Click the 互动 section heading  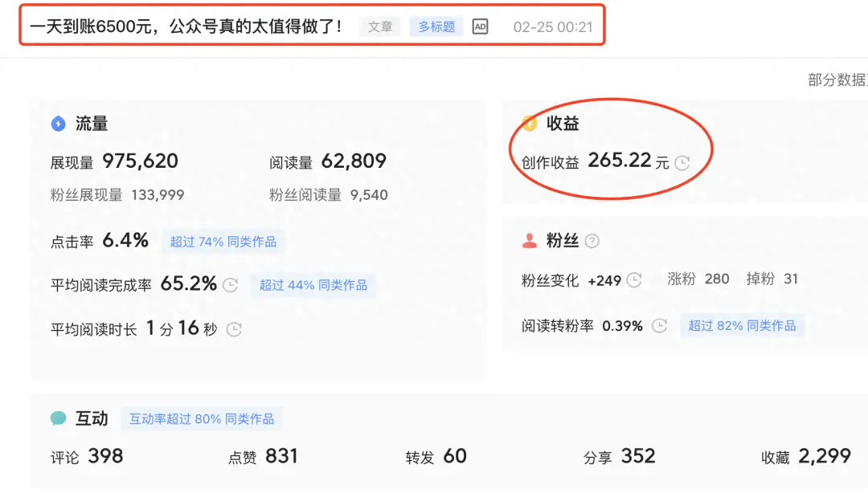click(x=92, y=418)
